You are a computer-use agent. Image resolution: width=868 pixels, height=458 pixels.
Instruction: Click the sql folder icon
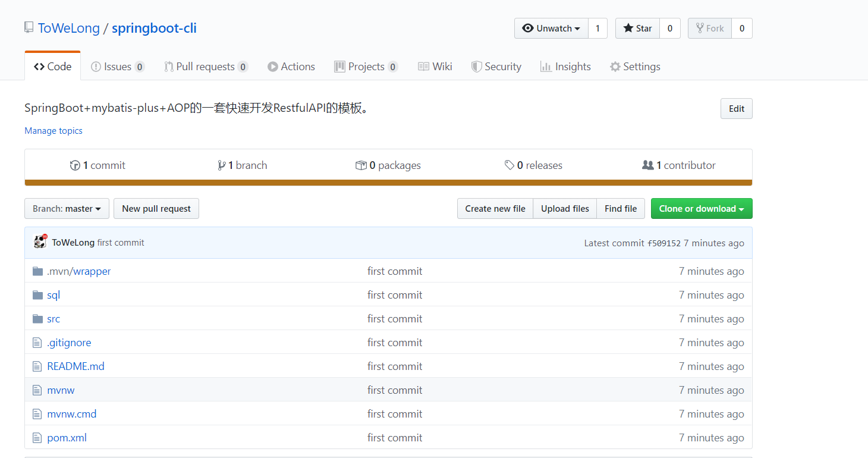37,295
